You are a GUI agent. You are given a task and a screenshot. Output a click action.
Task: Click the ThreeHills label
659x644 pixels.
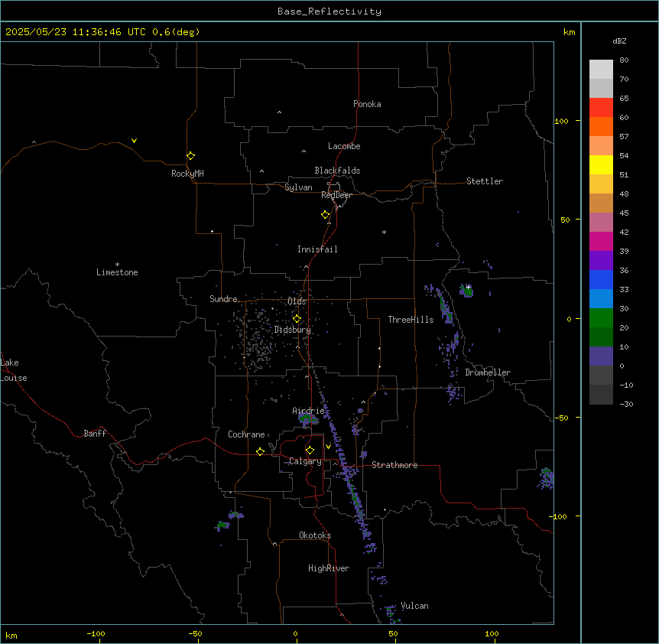[411, 320]
